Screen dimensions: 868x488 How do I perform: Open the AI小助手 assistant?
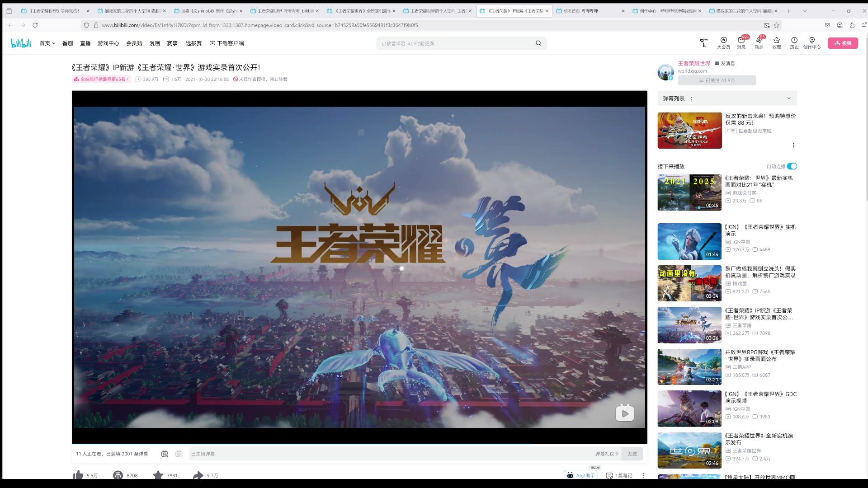[x=581, y=475]
